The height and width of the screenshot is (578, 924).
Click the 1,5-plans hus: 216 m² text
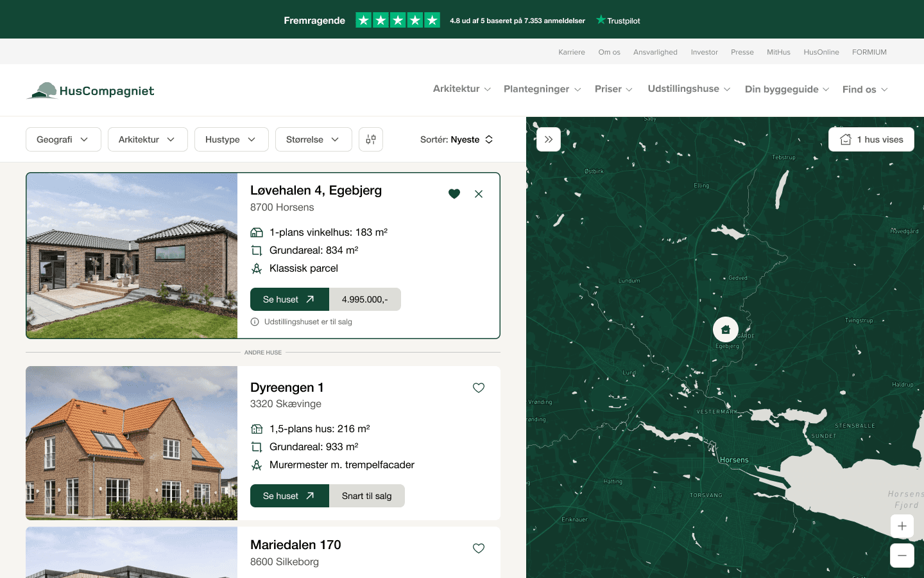tap(320, 429)
